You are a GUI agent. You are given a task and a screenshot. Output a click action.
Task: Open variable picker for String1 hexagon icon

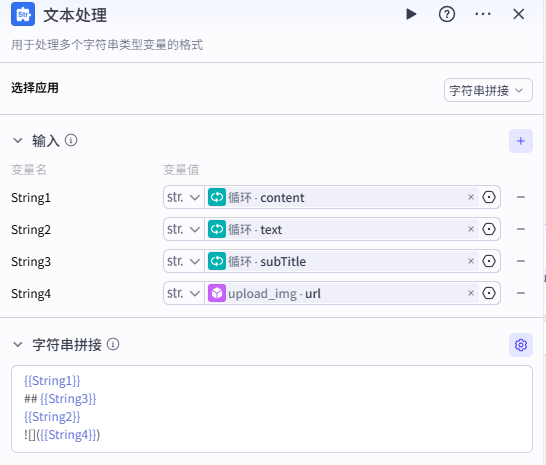coord(489,197)
